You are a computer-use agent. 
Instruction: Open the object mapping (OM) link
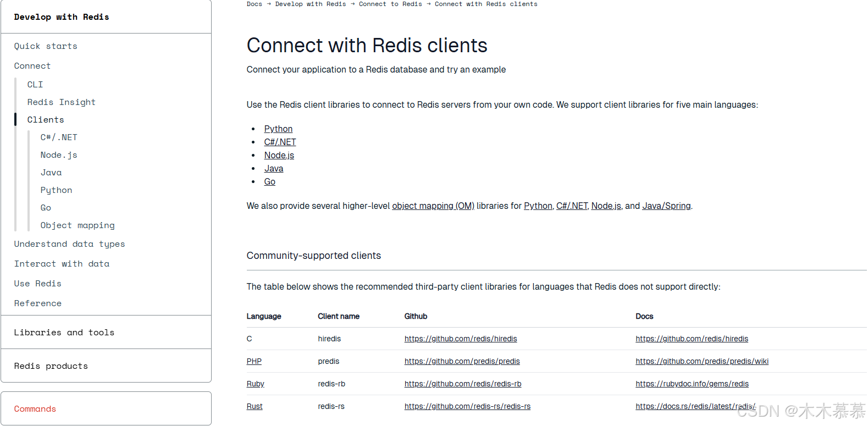433,206
